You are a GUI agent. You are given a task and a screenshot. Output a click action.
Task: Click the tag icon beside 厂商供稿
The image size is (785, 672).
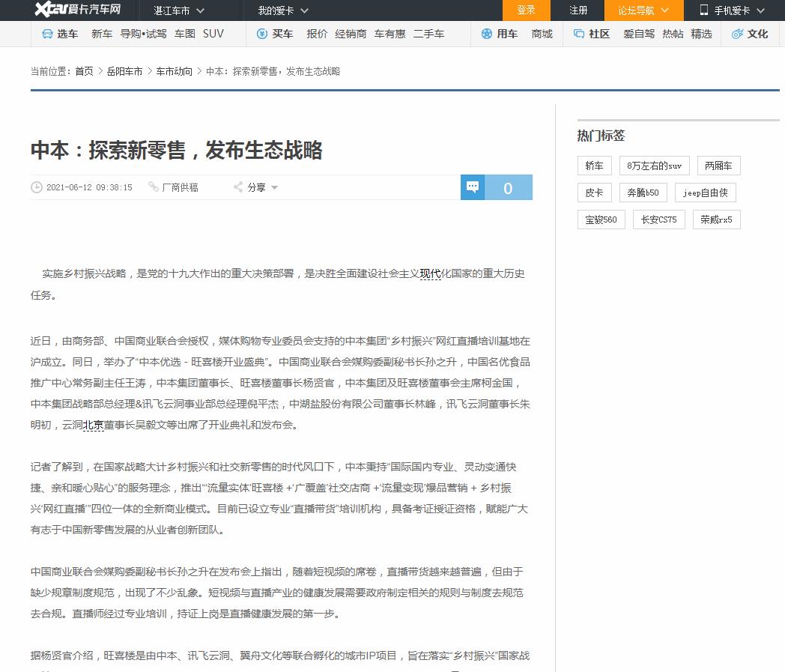(x=154, y=187)
